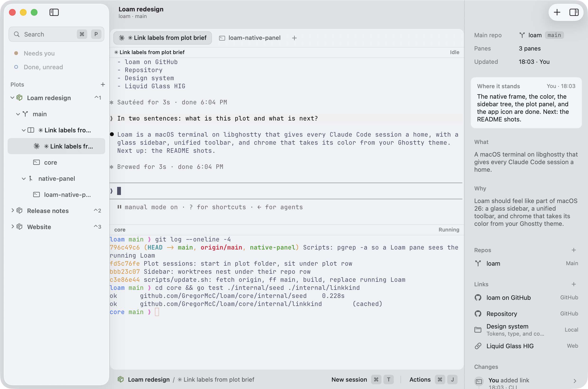Click Loam redesign breadcrumb in bottom bar
Image resolution: width=588 pixels, height=389 pixels.
coord(149,380)
